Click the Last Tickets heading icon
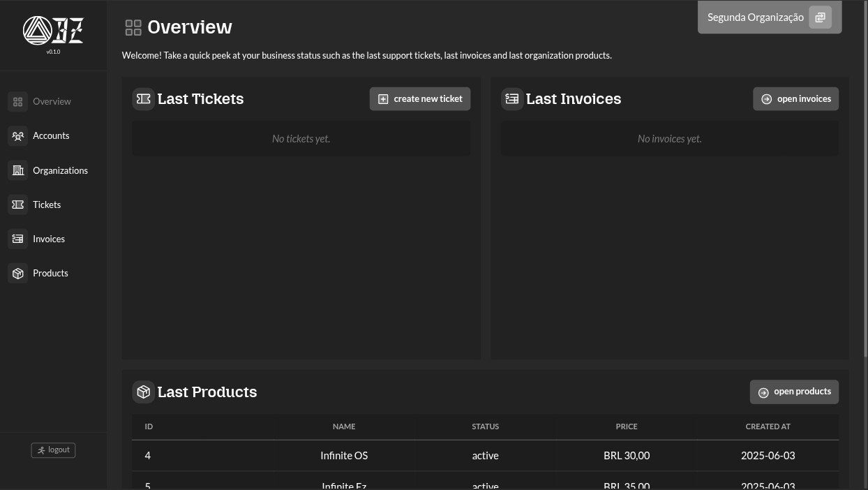Viewport: 868px width, 490px height. click(x=143, y=99)
